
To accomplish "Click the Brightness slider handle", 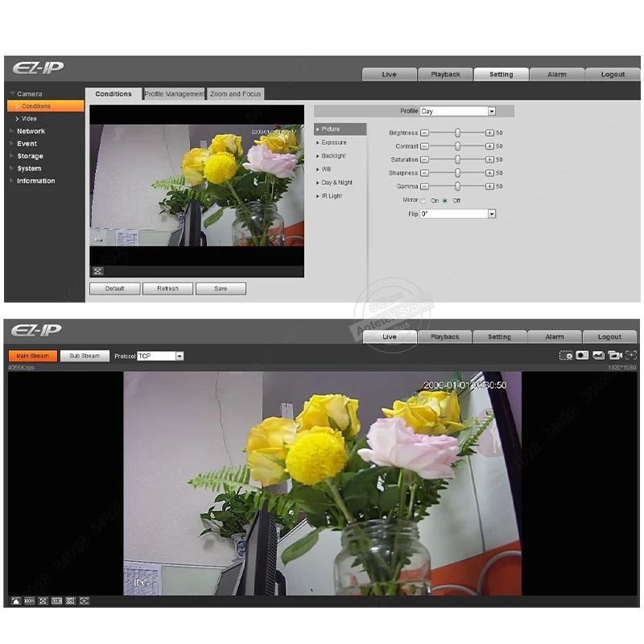I will coord(457,133).
